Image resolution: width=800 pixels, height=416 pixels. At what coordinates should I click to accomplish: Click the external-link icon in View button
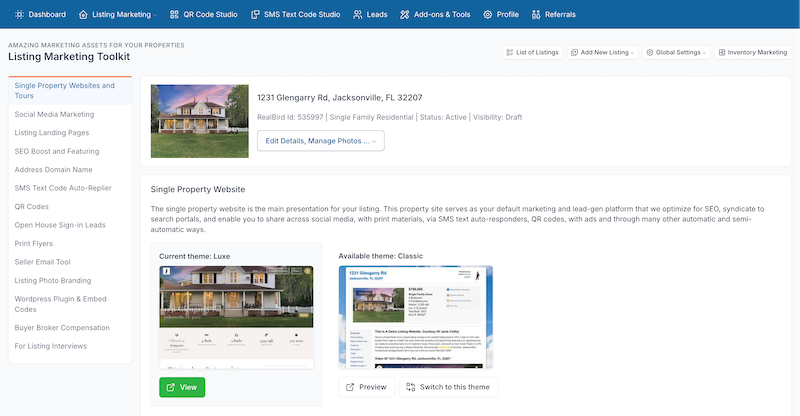(x=171, y=387)
